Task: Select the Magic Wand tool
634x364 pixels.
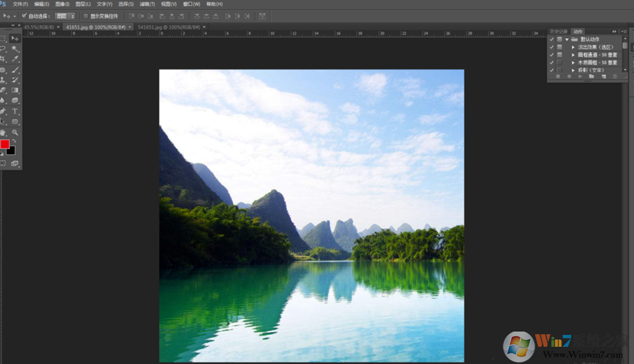Action: tap(15, 48)
